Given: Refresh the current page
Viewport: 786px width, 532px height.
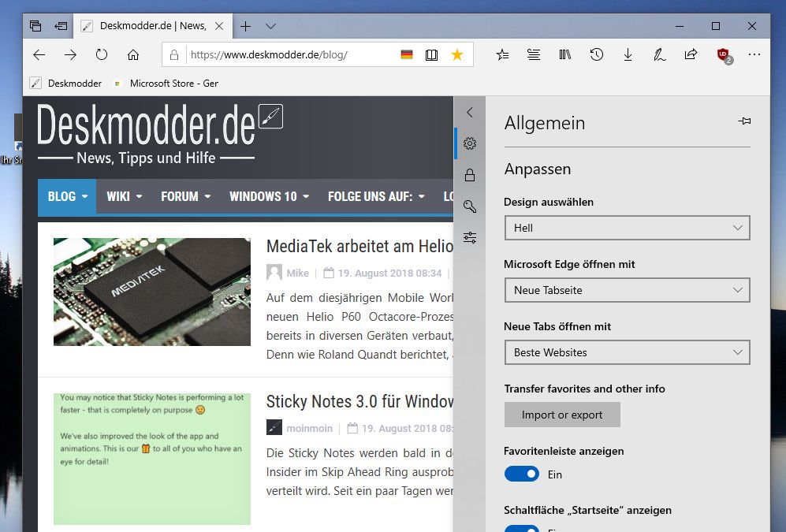Looking at the screenshot, I should 102,54.
